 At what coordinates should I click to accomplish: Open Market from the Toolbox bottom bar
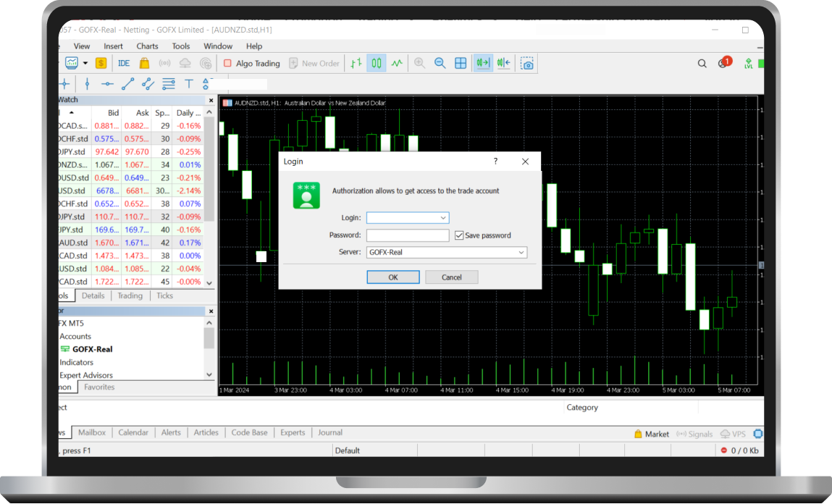pos(651,434)
